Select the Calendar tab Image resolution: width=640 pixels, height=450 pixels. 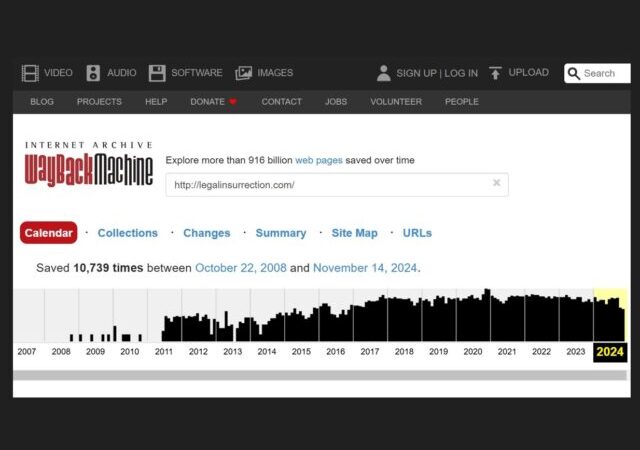click(x=48, y=233)
